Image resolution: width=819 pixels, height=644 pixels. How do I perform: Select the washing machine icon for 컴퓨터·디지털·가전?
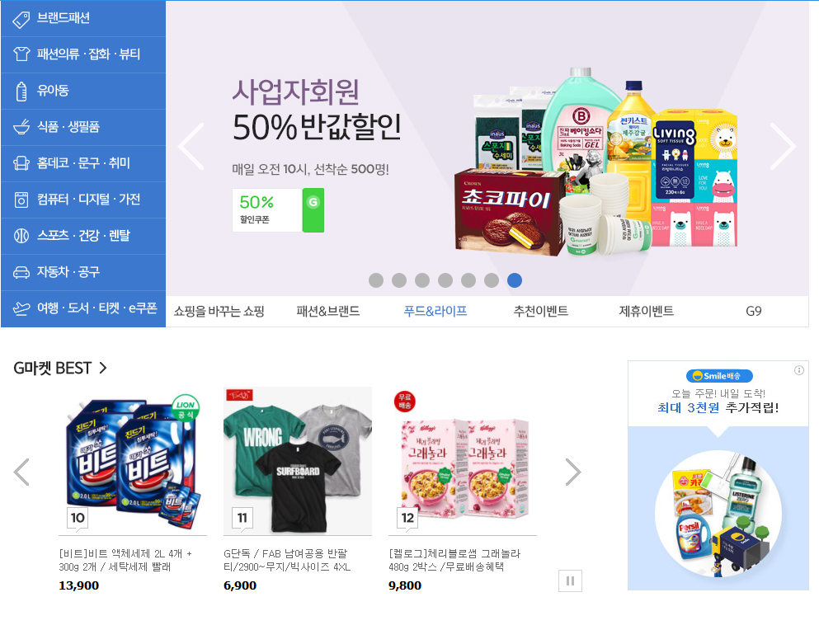click(21, 200)
